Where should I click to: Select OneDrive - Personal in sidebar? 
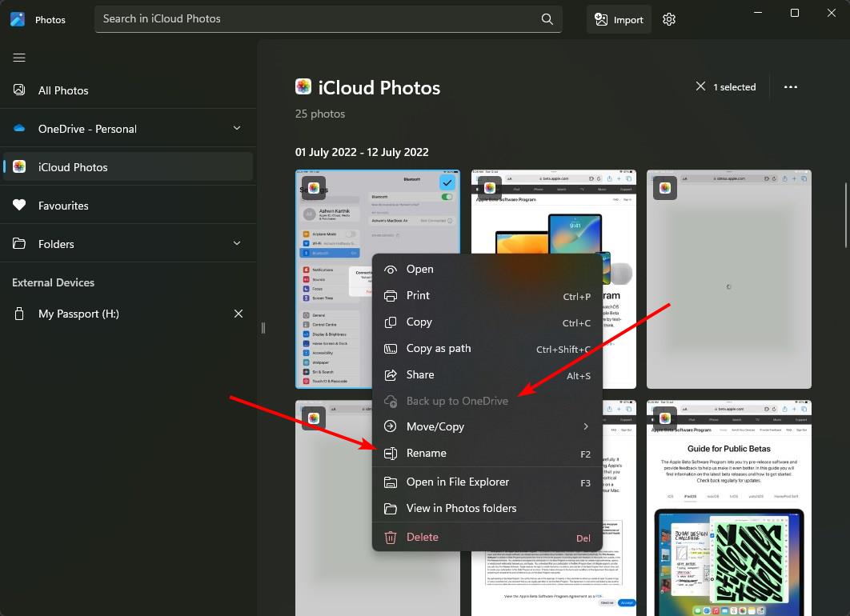click(x=128, y=129)
